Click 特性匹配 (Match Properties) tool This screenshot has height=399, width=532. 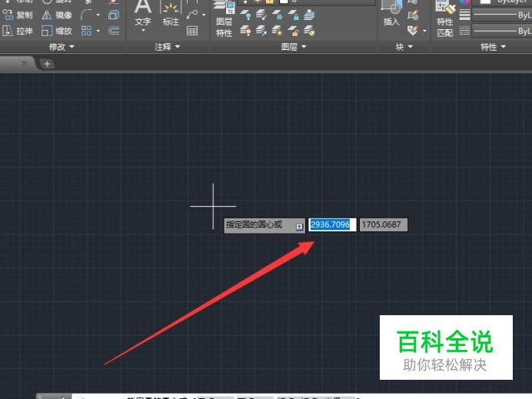[x=445, y=18]
